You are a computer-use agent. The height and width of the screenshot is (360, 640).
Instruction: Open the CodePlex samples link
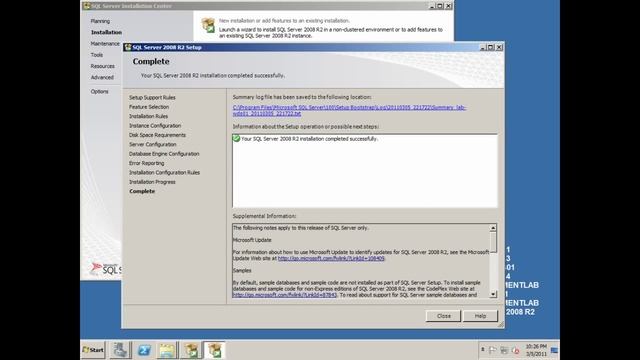[x=284, y=295]
